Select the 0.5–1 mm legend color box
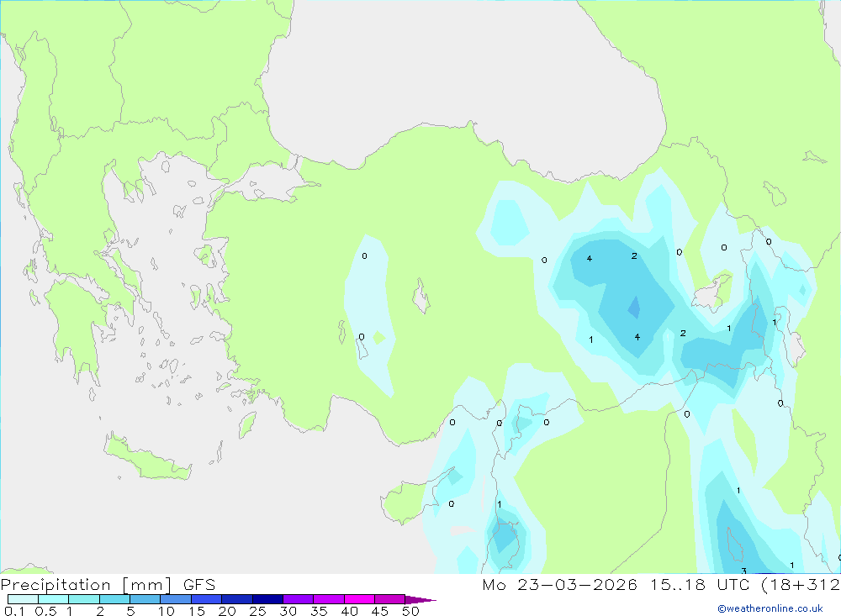Screen dimensions: 841x616 pyautogui.click(x=54, y=599)
